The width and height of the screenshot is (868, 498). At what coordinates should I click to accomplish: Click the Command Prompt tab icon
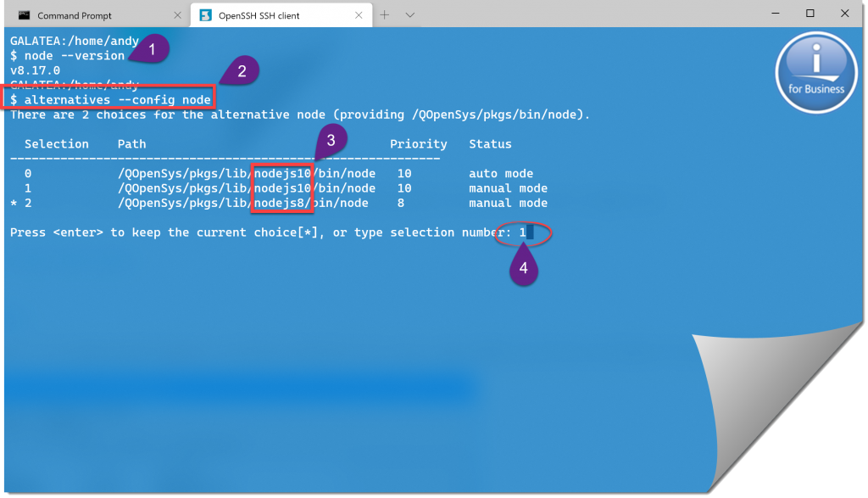tap(25, 15)
